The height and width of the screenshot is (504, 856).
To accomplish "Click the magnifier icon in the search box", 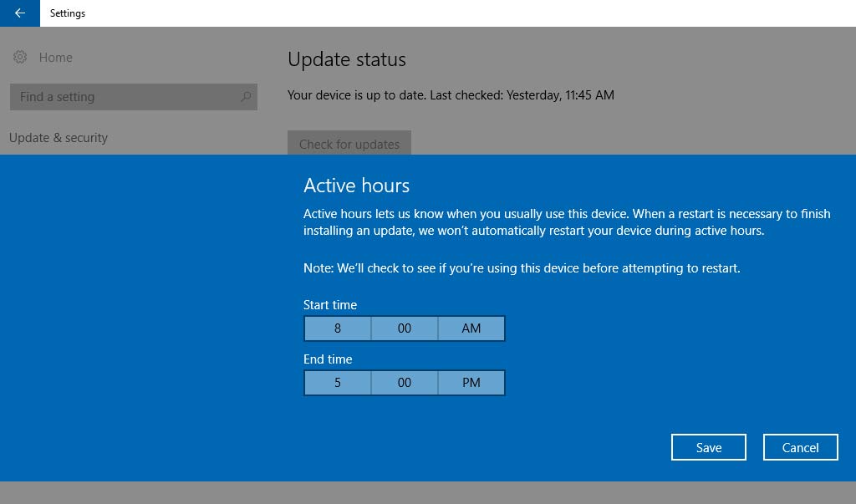I will (x=245, y=97).
